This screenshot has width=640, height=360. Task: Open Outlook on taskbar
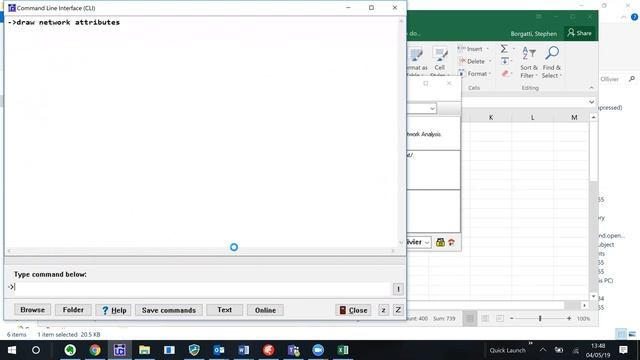(x=219, y=350)
